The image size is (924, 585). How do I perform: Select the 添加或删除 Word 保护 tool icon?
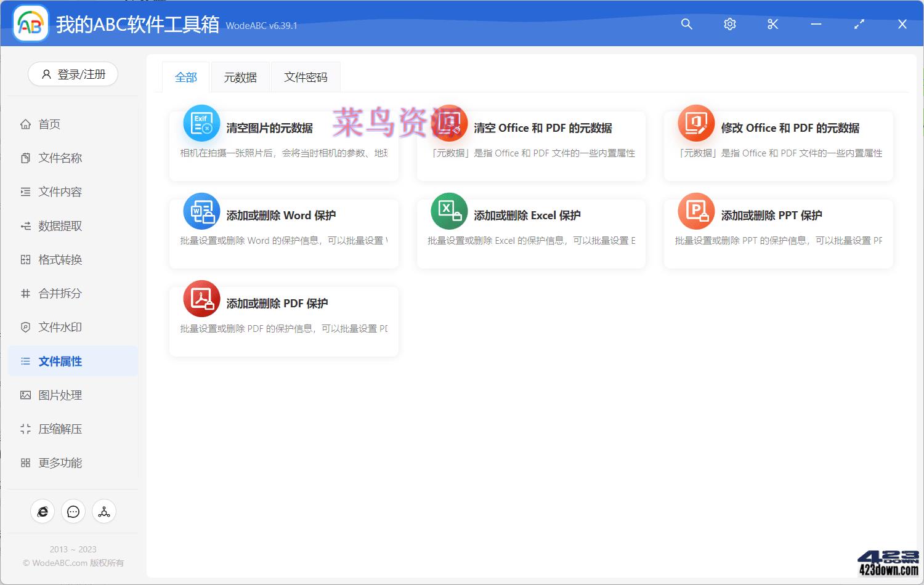pos(201,211)
